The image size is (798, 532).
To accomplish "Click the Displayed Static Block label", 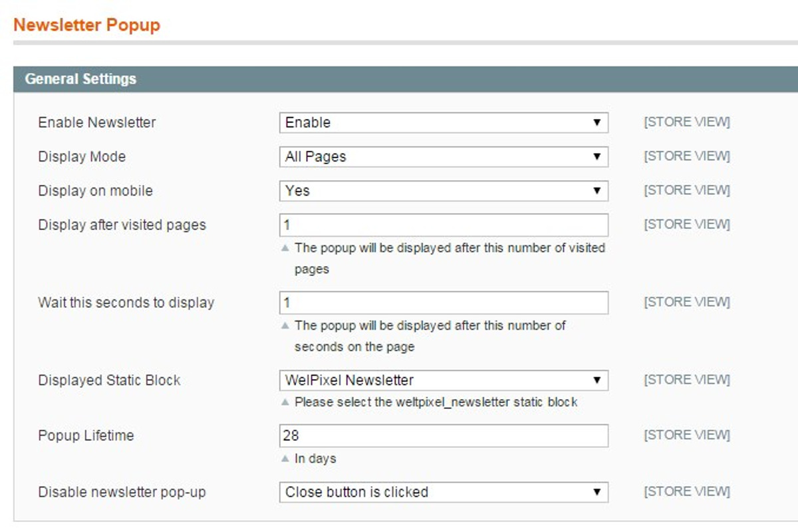I will [109, 380].
